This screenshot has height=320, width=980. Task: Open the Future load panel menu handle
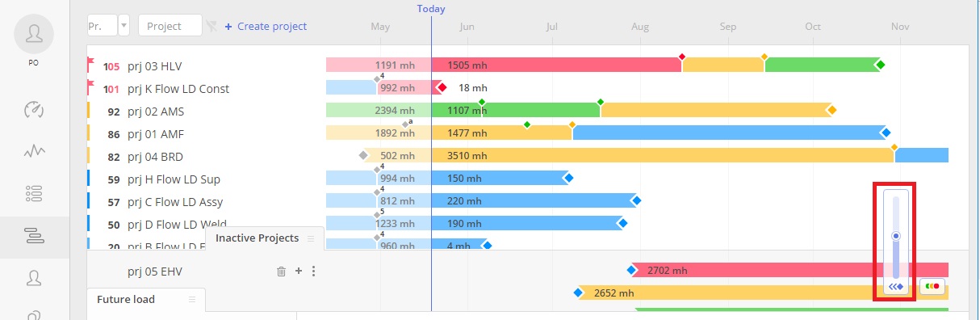click(192, 299)
